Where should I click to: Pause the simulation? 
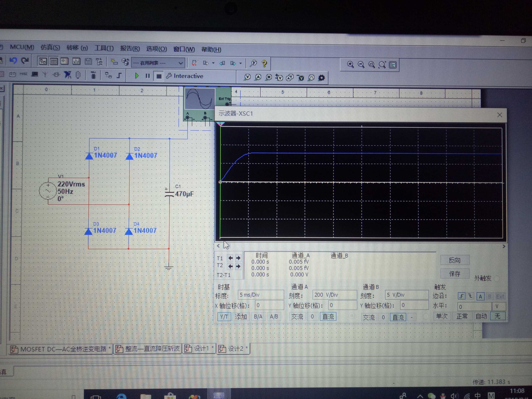click(x=148, y=76)
